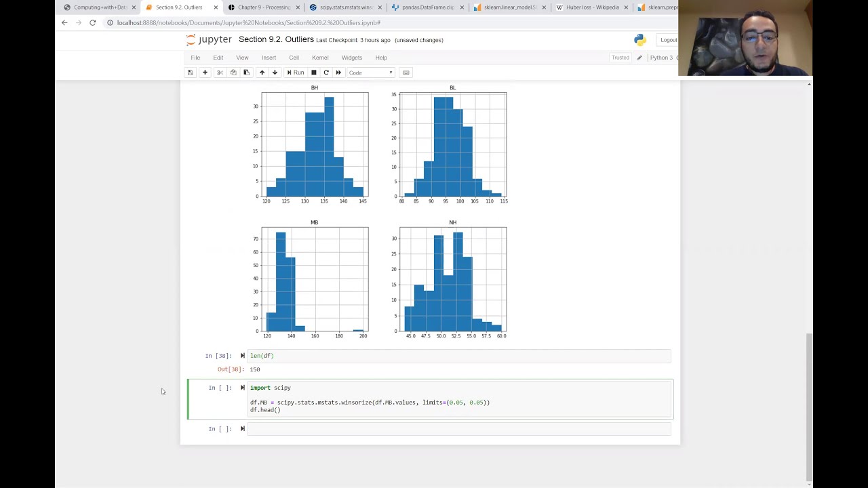This screenshot has width=868, height=488.
Task: Rename notebook title Section 9.2. Outliers
Action: (276, 40)
